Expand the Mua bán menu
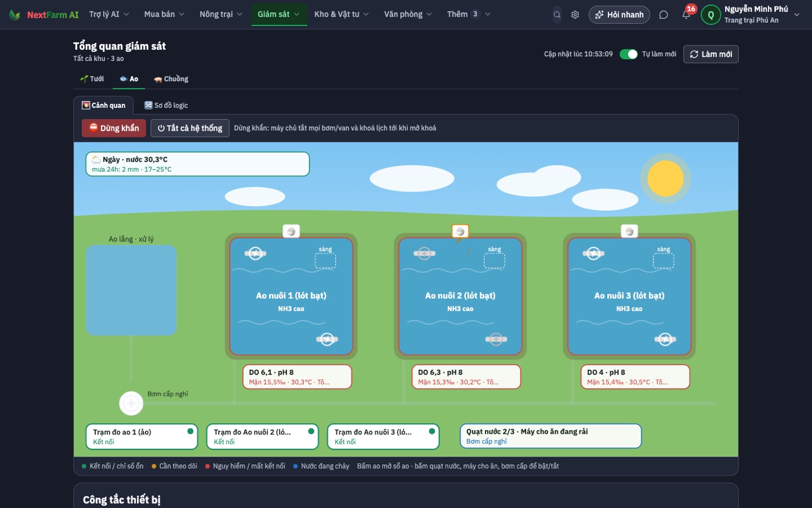 click(164, 14)
